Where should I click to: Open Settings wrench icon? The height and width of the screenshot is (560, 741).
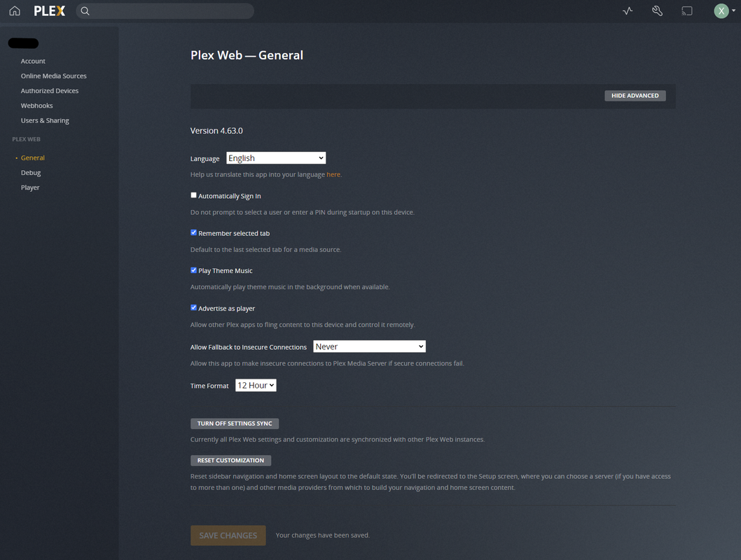click(657, 11)
